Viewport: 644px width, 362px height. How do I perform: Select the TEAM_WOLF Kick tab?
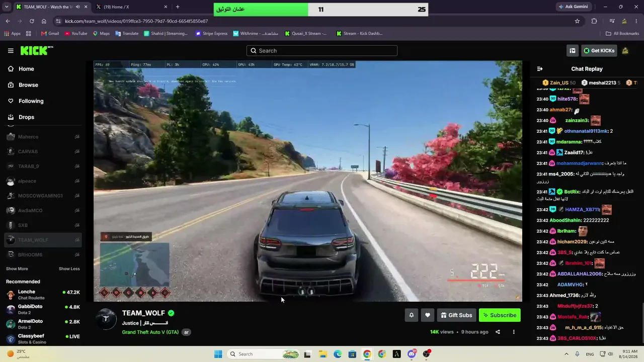pos(51,7)
